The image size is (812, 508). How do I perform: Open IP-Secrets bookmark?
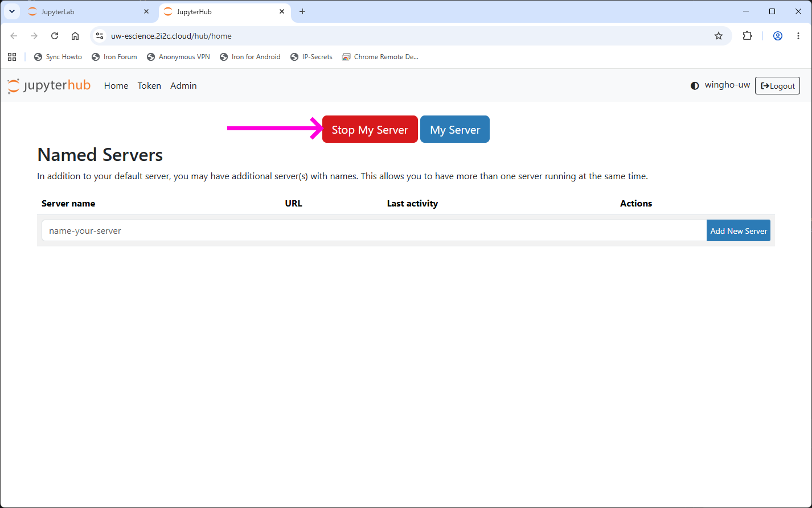pyautogui.click(x=311, y=57)
